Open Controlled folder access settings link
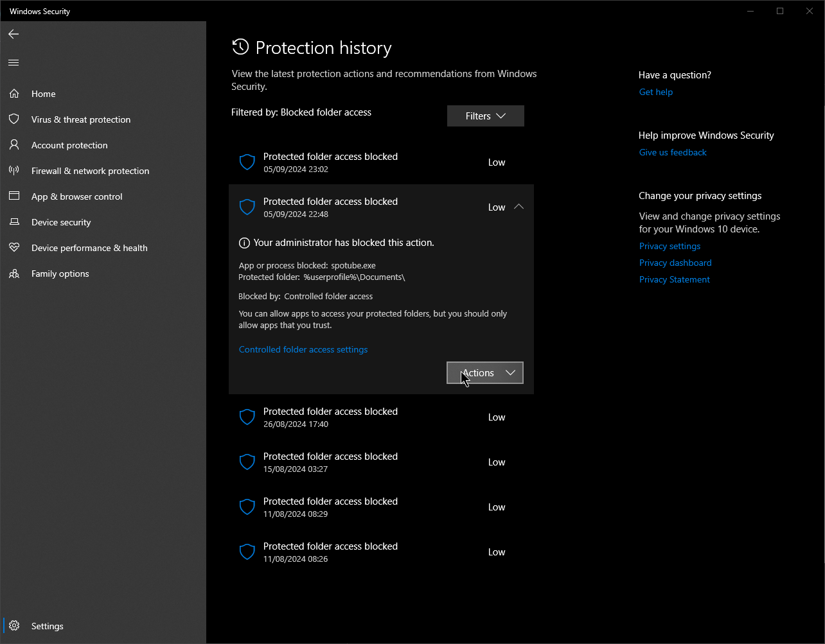This screenshot has width=825, height=644. [x=303, y=349]
